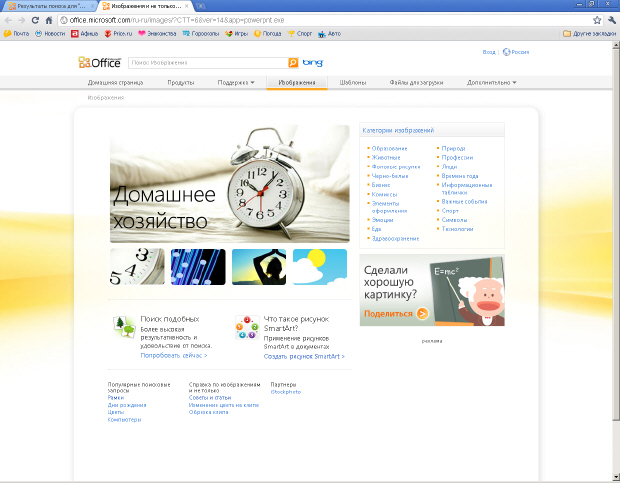Click the blue fiber lights thumbnail
This screenshot has width=620, height=483.
[x=198, y=267]
